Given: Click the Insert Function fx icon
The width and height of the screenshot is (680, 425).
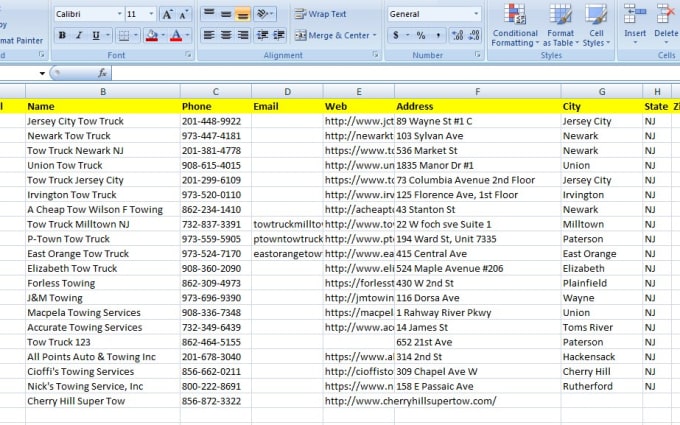Looking at the screenshot, I should pos(102,73).
